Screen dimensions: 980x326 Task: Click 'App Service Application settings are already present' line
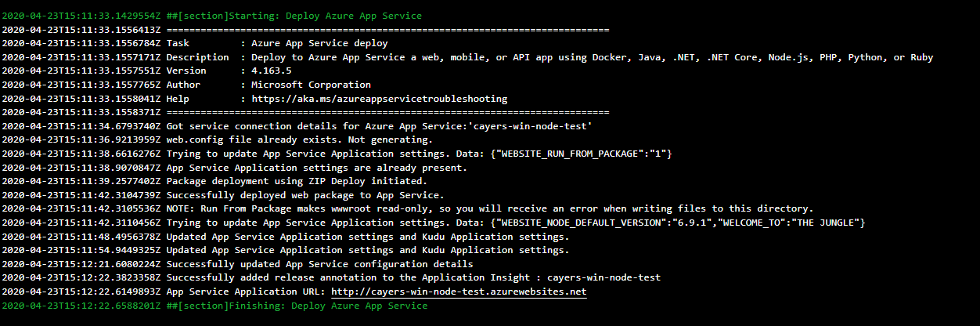pos(234,168)
